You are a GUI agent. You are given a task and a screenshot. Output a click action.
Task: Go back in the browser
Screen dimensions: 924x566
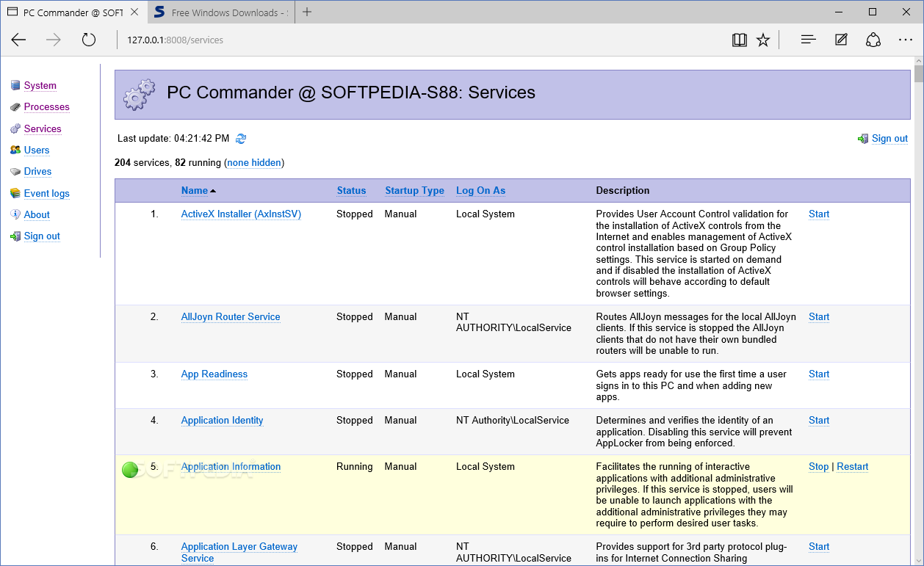pos(19,40)
